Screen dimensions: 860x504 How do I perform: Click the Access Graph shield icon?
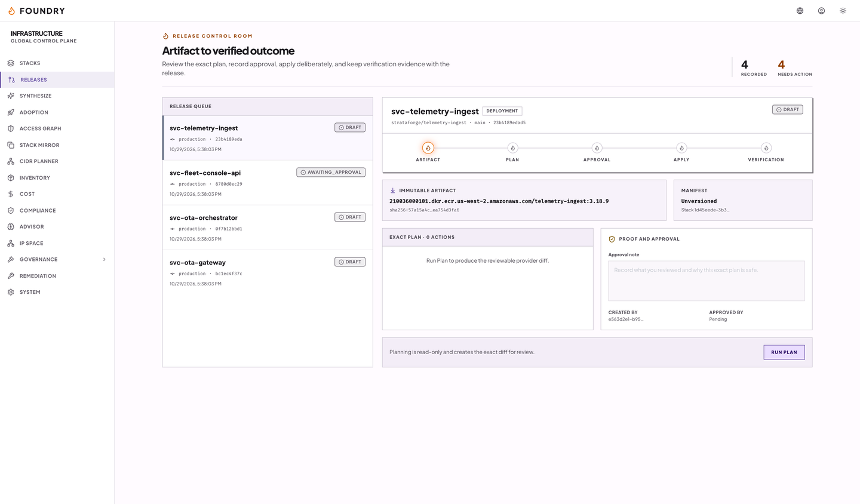11,128
